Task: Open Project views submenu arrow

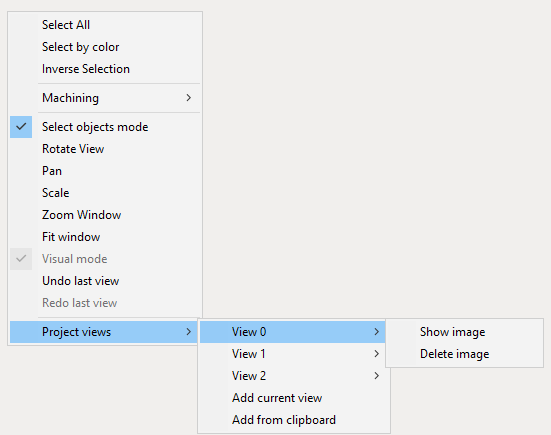Action: click(x=189, y=332)
